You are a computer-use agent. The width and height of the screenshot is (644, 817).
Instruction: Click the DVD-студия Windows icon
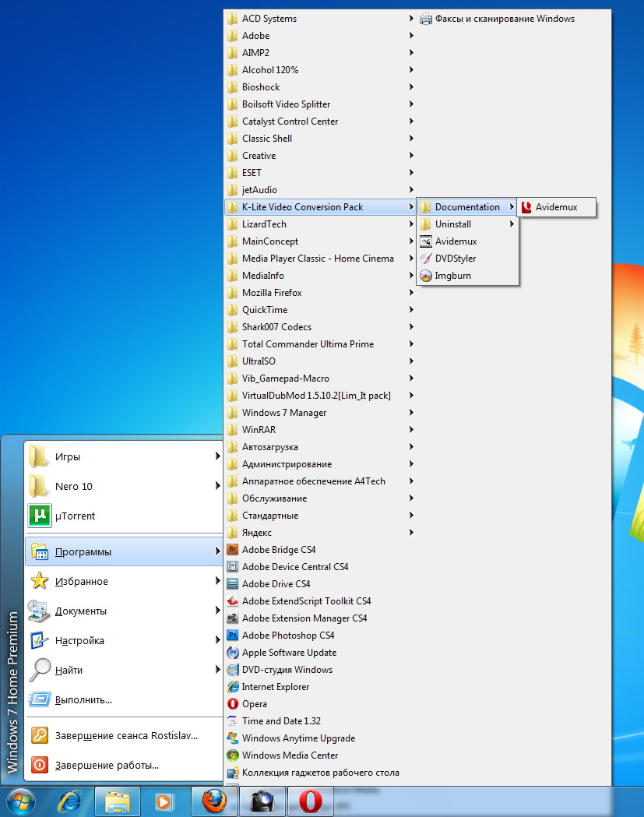(233, 670)
